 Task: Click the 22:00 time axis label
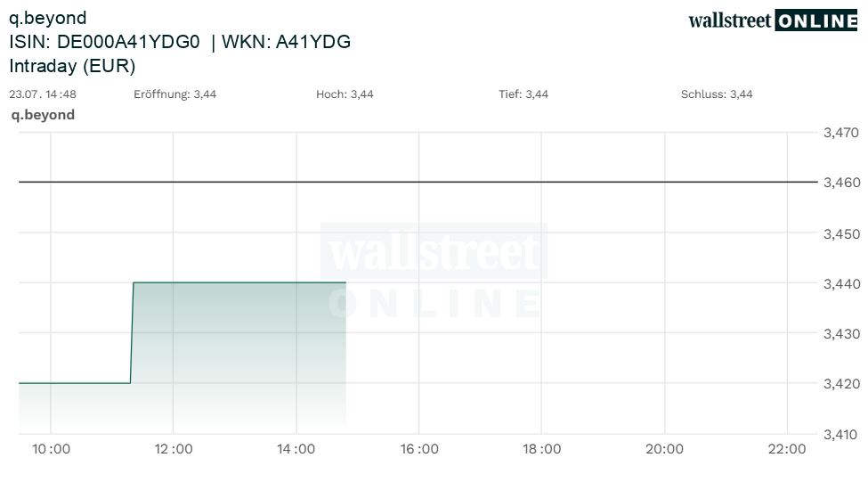coord(787,449)
